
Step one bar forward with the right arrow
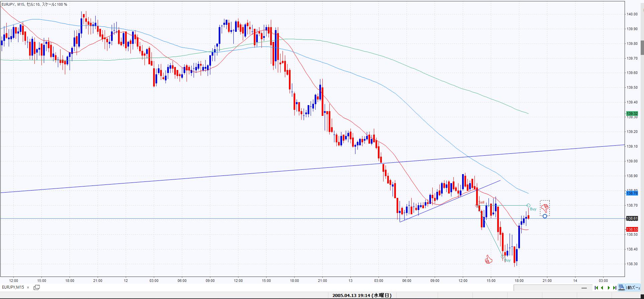[x=609, y=288]
